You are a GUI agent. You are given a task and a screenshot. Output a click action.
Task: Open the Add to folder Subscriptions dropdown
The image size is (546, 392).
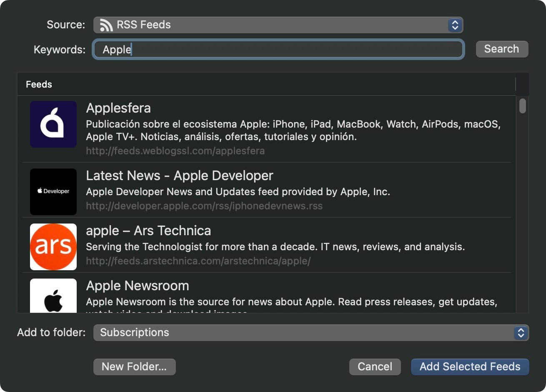tap(311, 333)
